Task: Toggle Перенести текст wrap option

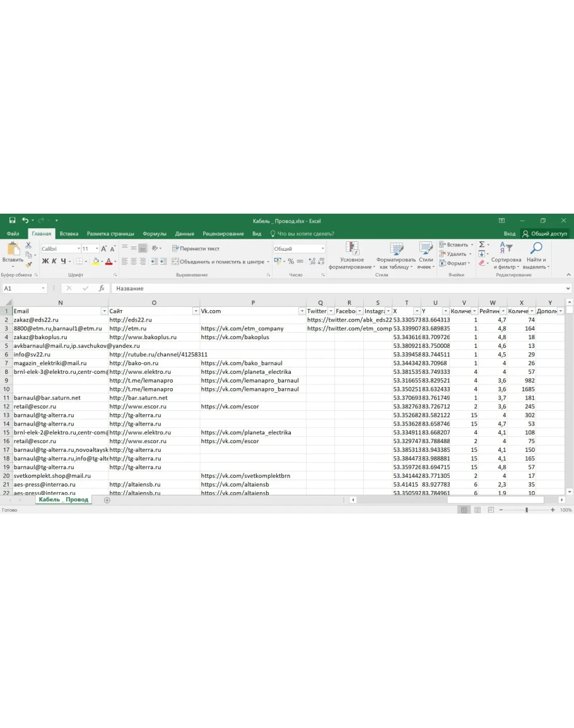Action: point(196,248)
